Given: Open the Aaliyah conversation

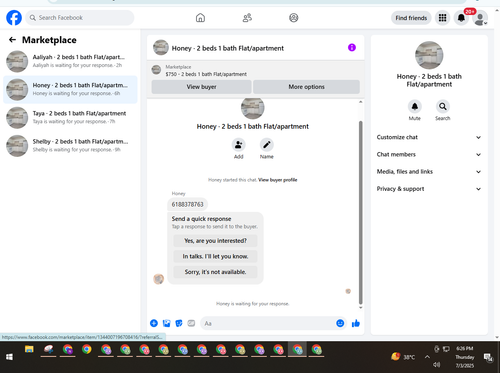Looking at the screenshot, I should [x=70, y=61].
